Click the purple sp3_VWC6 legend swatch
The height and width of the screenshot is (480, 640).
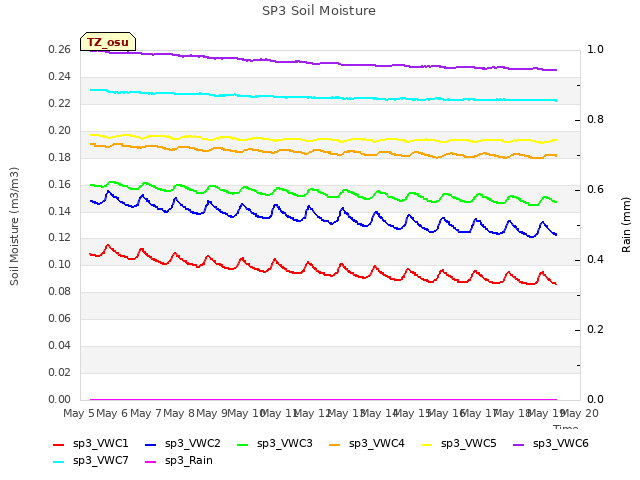(x=518, y=444)
